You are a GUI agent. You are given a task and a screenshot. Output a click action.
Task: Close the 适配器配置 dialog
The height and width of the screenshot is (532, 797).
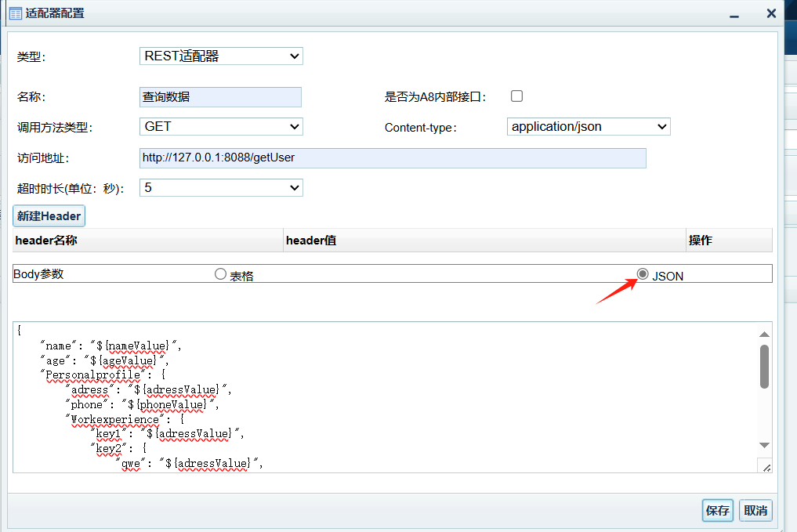771,14
